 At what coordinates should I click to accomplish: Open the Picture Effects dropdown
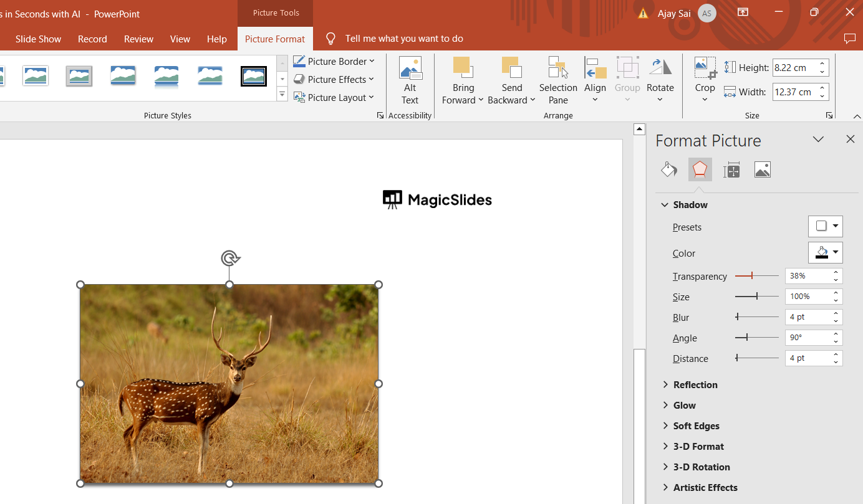coord(334,79)
